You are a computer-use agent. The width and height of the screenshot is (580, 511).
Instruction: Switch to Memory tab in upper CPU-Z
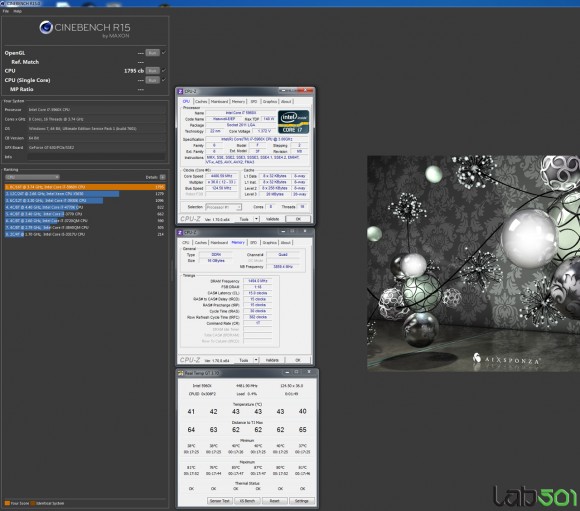coord(239,101)
